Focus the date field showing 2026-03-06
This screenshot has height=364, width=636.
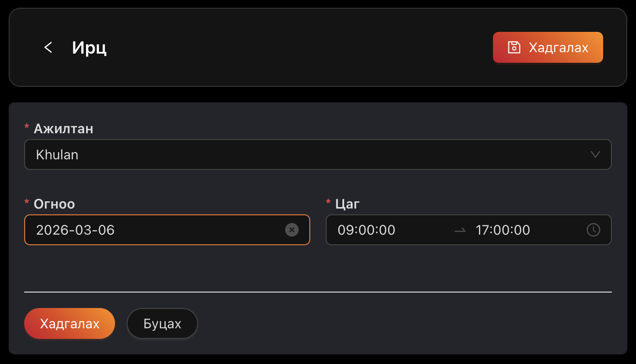(x=155, y=230)
